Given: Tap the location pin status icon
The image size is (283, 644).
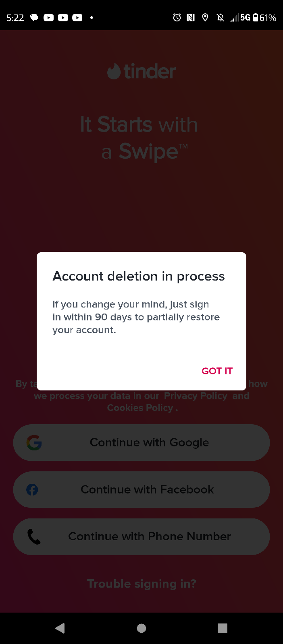Looking at the screenshot, I should tap(205, 17).
